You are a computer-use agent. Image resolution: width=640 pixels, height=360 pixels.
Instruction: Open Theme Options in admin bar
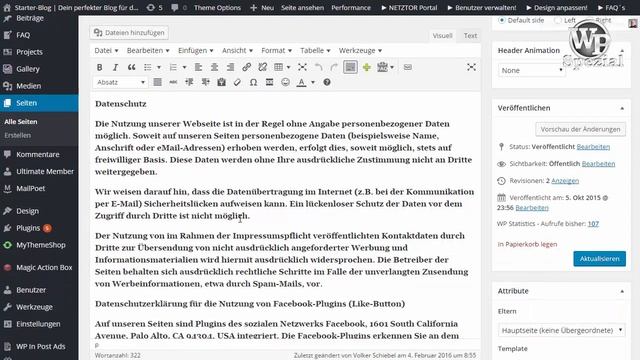click(x=217, y=7)
